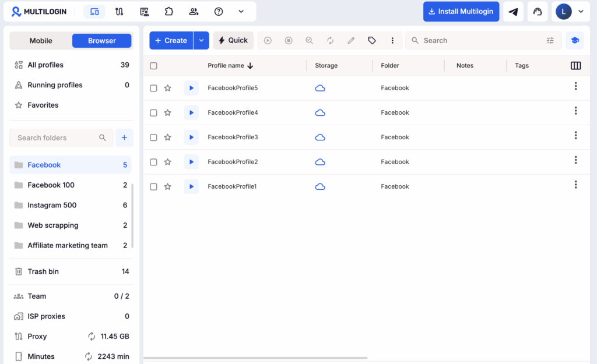
Task: Open the support headset icon
Action: [537, 12]
